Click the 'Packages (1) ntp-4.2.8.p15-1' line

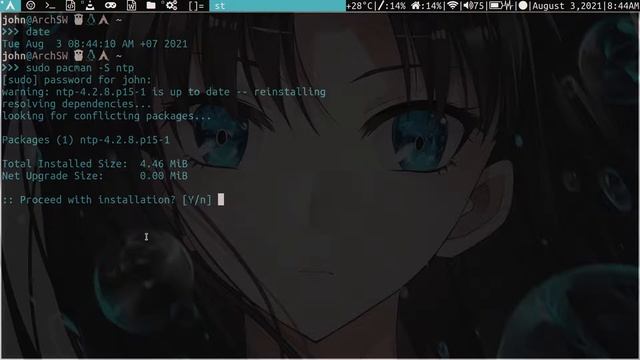point(86,140)
